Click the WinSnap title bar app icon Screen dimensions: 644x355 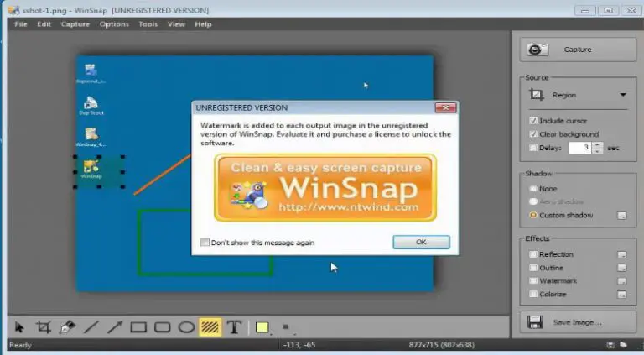pyautogui.click(x=13, y=10)
